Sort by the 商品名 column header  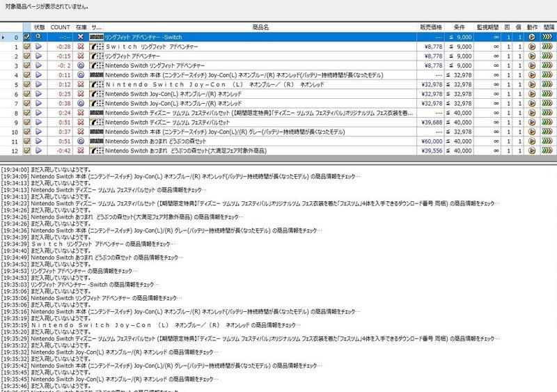[x=260, y=27]
